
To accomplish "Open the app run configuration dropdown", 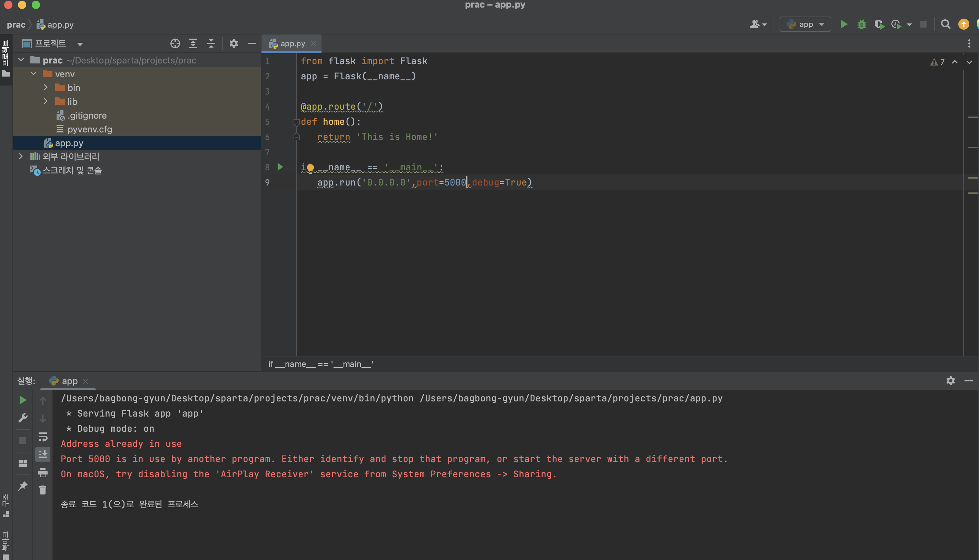I will click(805, 24).
